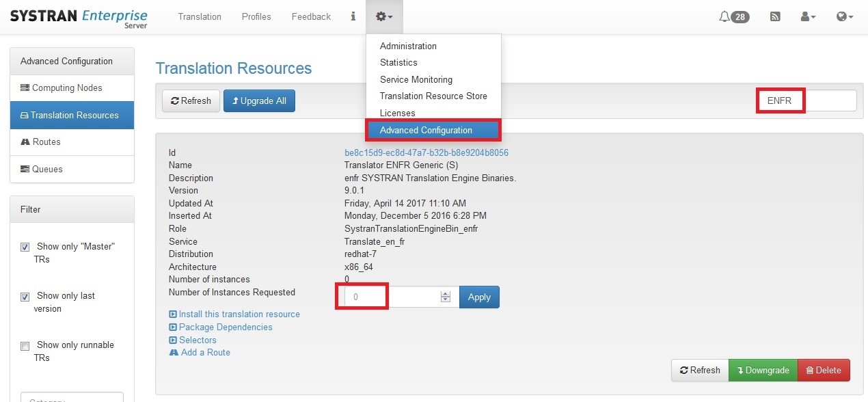Toggle Show only Master TRs checkbox
Screen dimensions: 868x402
tap(25, 247)
